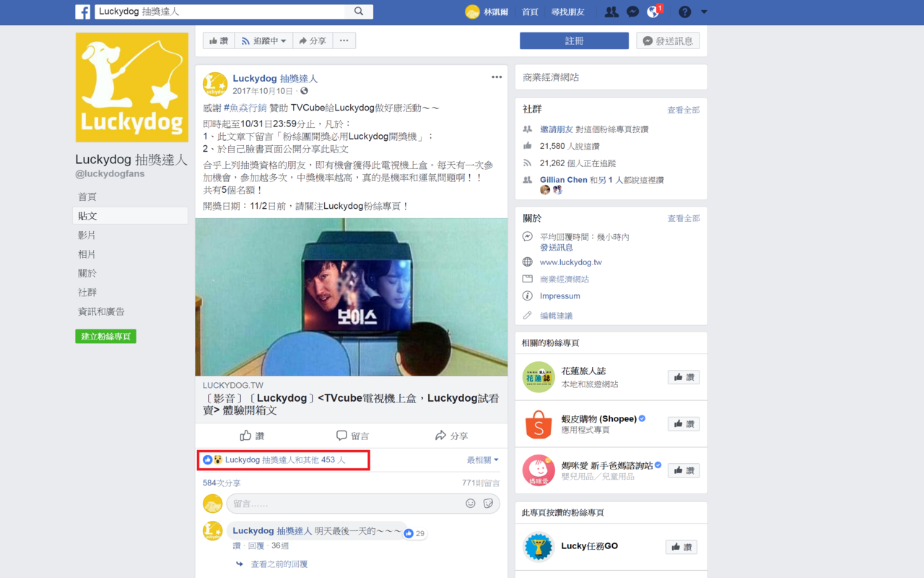
Task: Like the 媽咪愛 page
Action: point(684,470)
